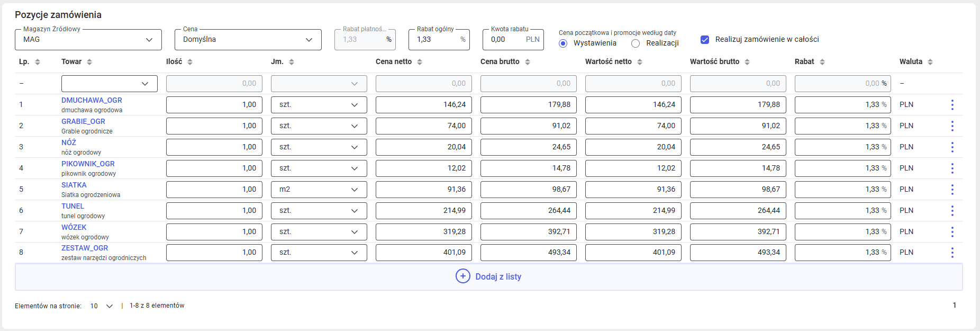Screen dimensions: 980x331
Task: Open the Cena Domyślna dropdown
Action: tap(248, 40)
